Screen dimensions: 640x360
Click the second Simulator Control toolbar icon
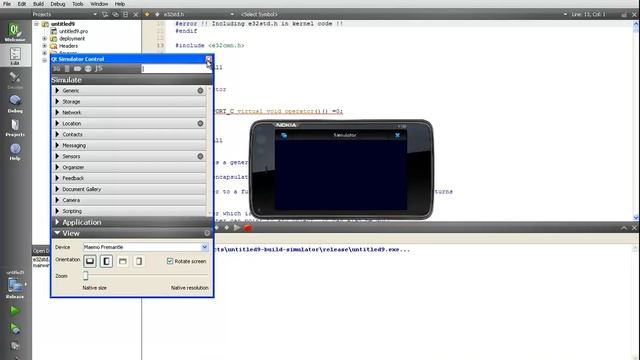[x=67, y=69]
